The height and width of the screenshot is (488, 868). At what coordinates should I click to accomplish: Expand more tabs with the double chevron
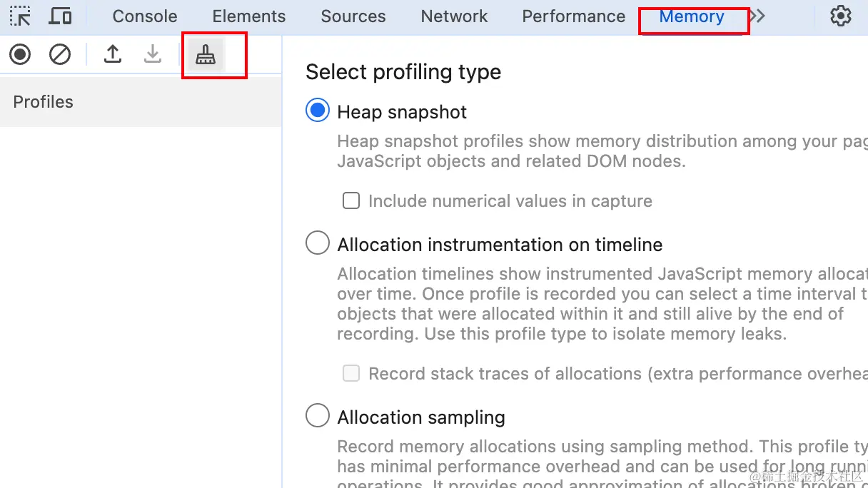click(x=758, y=16)
